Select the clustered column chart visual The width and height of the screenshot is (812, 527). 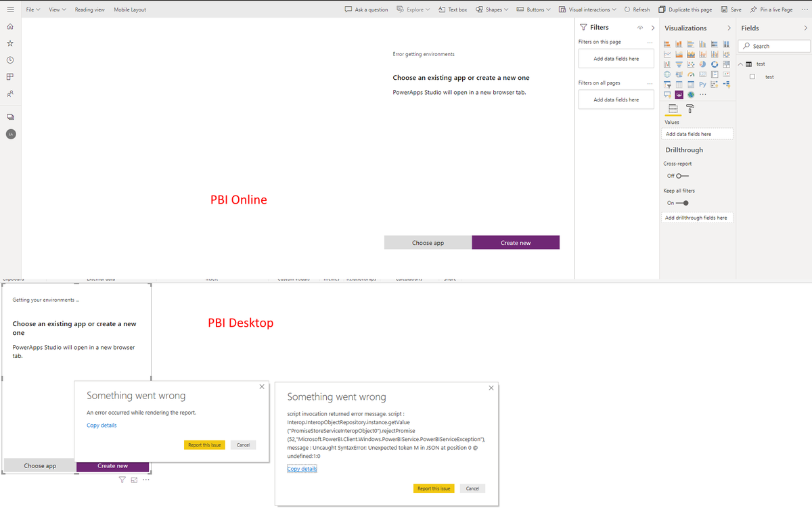(x=702, y=44)
